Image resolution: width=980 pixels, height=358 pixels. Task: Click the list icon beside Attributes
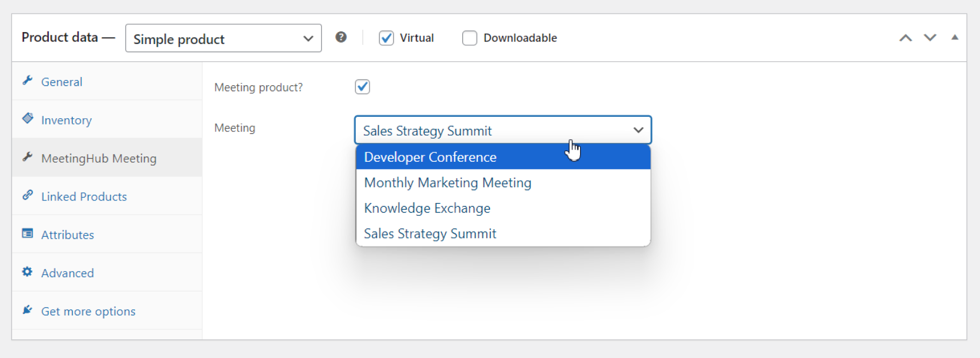(x=27, y=234)
